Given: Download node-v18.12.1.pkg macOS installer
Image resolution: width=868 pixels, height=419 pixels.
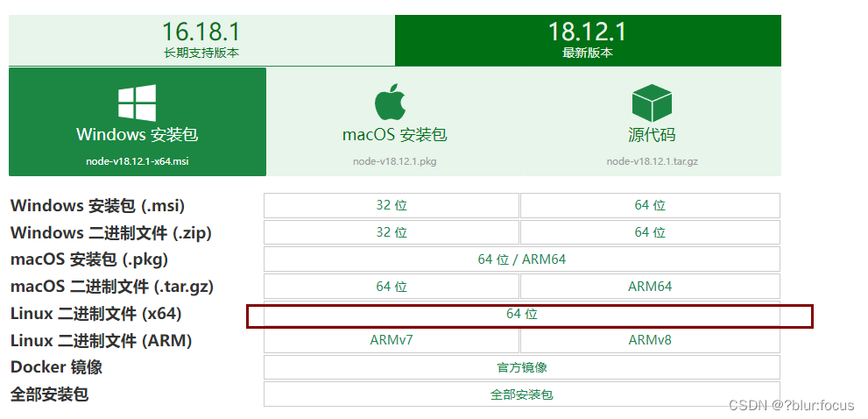Looking at the screenshot, I should pyautogui.click(x=395, y=122).
